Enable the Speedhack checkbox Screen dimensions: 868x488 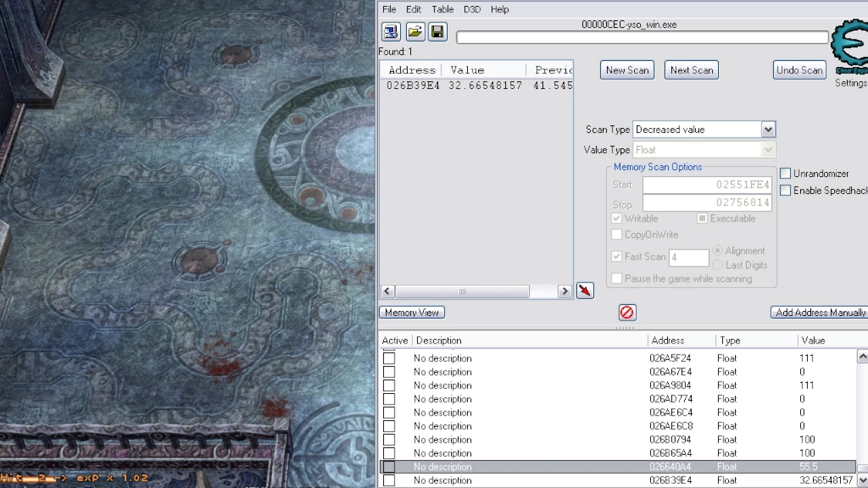pos(785,190)
